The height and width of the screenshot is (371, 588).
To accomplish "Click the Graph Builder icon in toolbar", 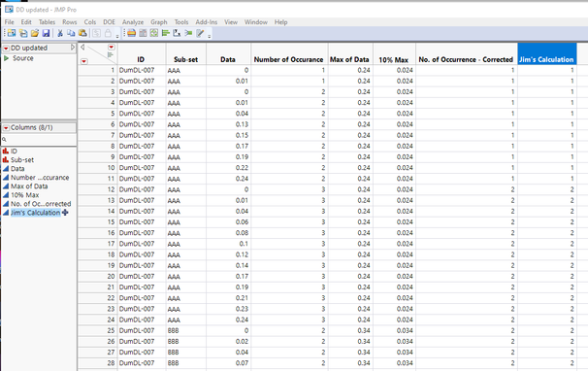I will [154, 33].
